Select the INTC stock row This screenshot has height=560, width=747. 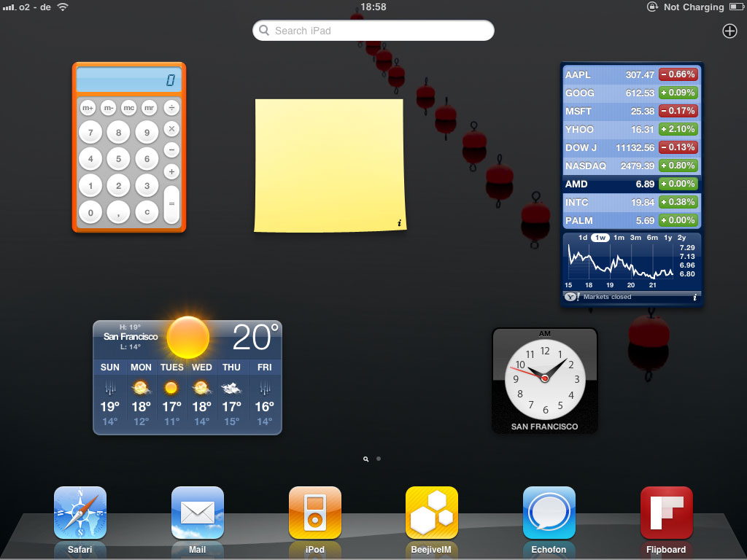pyautogui.click(x=632, y=202)
